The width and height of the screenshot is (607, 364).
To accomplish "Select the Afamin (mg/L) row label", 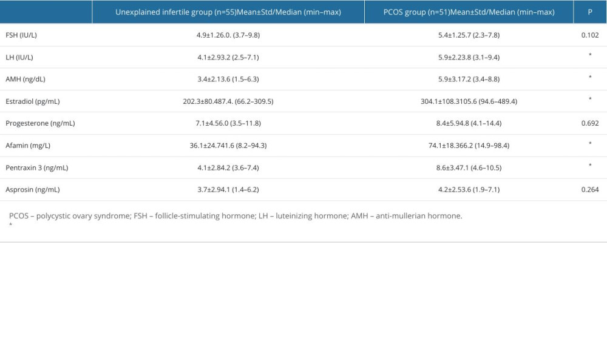I will 28,146.
